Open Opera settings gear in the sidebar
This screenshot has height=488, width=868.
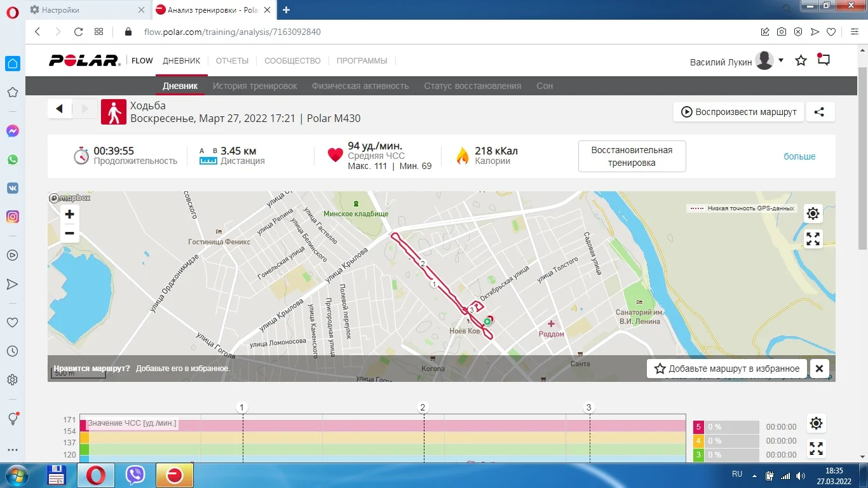click(12, 380)
